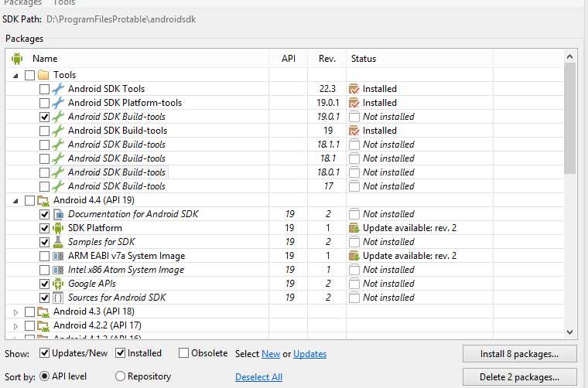Click ARM EABI v7a System Image icon
This screenshot has height=388, width=588.
point(58,256)
